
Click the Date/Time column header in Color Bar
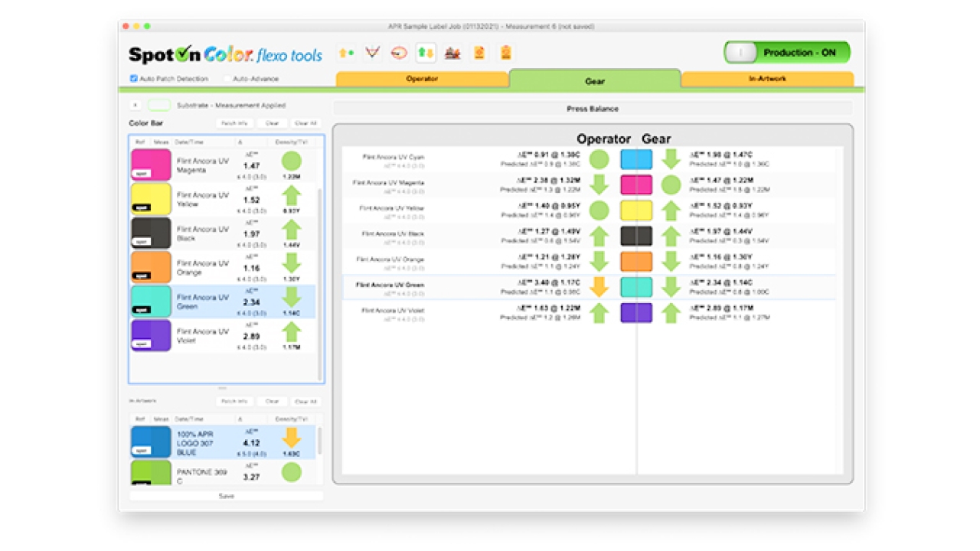pos(203,142)
